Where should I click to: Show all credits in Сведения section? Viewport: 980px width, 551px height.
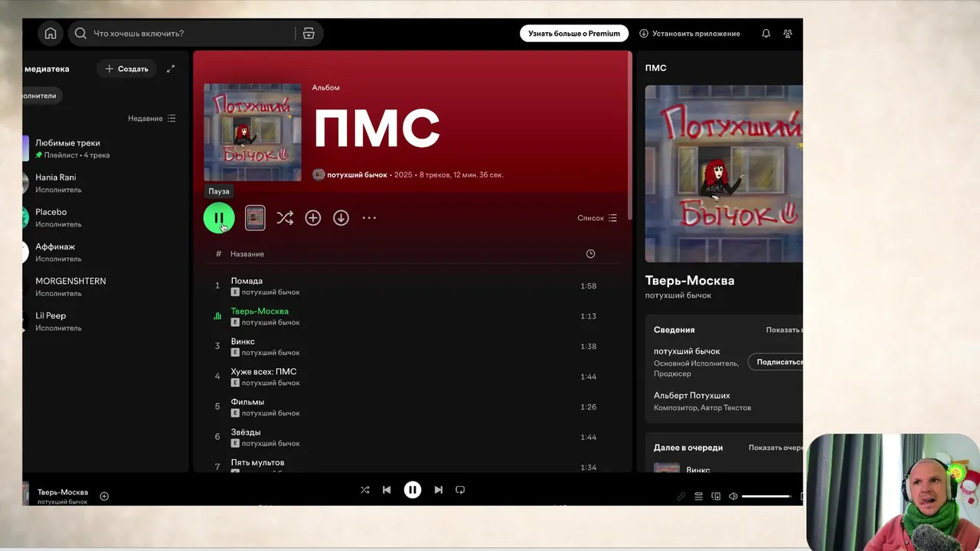click(x=784, y=330)
